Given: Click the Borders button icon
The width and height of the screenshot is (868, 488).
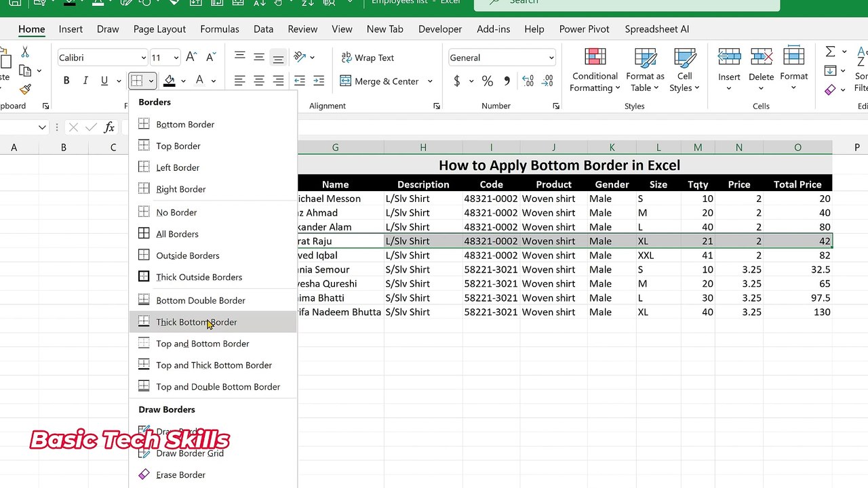Looking at the screenshot, I should tap(137, 81).
